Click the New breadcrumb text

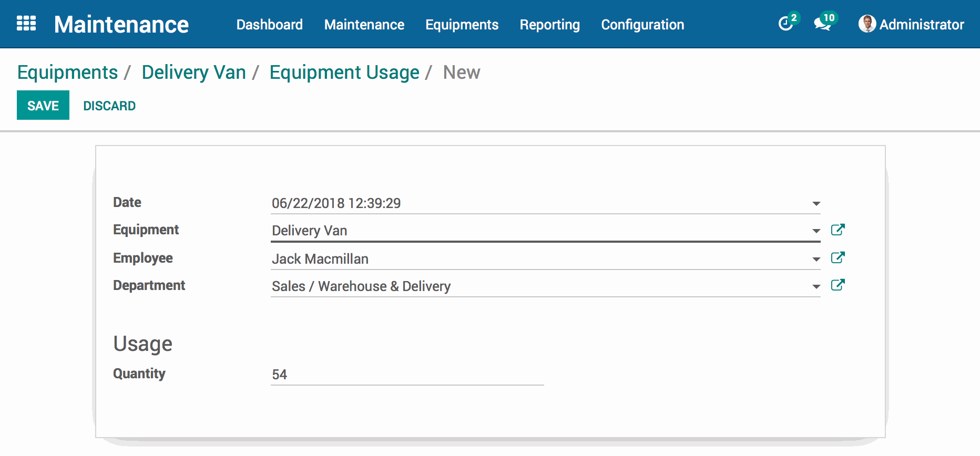coord(462,72)
